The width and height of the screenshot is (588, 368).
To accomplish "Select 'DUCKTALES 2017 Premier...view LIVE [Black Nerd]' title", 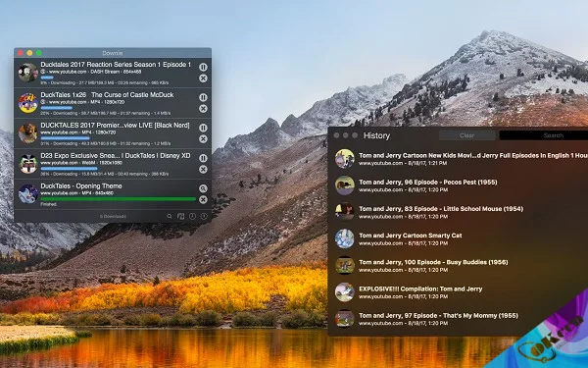I will tap(115, 126).
